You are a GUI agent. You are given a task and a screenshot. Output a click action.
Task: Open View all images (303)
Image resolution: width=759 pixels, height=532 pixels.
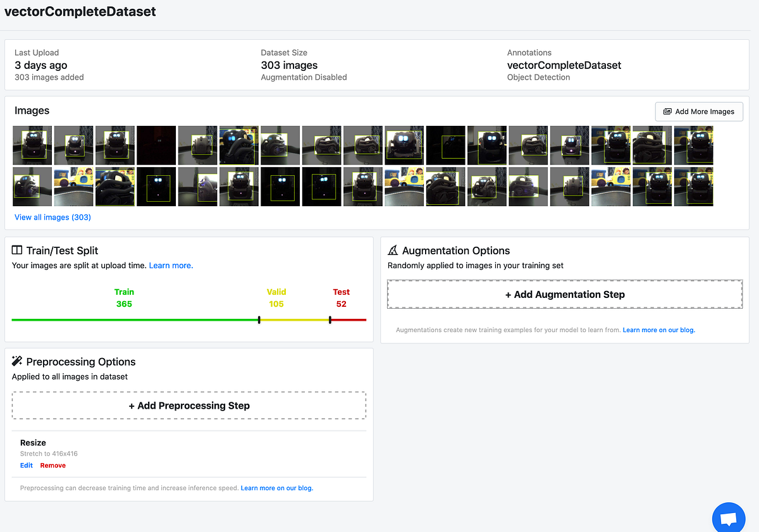pos(52,217)
